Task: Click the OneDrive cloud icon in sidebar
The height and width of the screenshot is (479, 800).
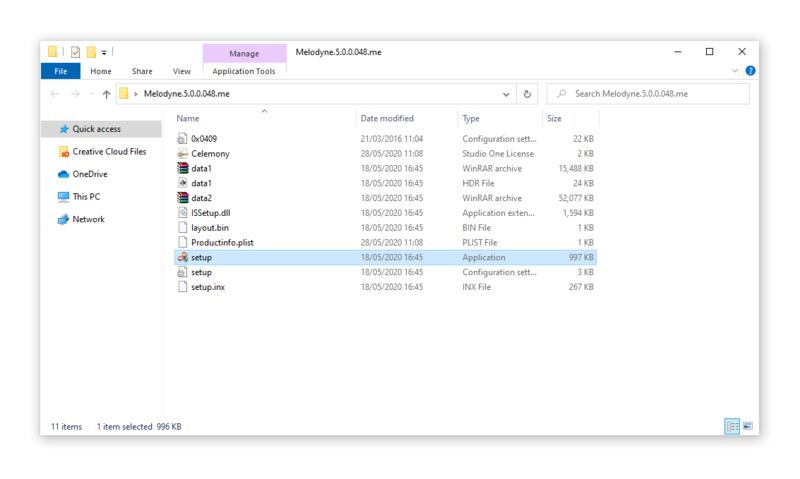Action: coord(63,174)
